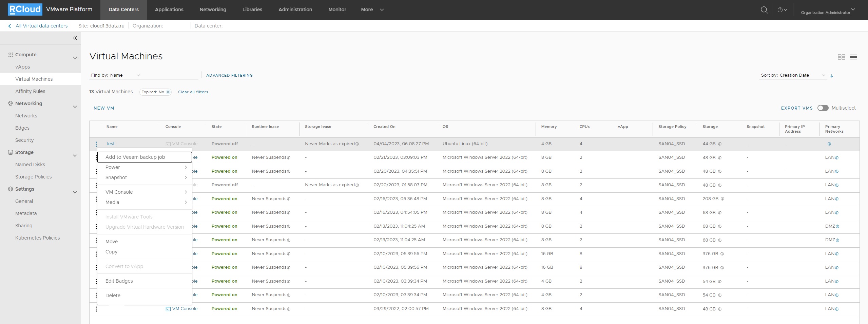868x324 pixels.
Task: Show storage details icon for 208 GB
Action: [x=722, y=199]
